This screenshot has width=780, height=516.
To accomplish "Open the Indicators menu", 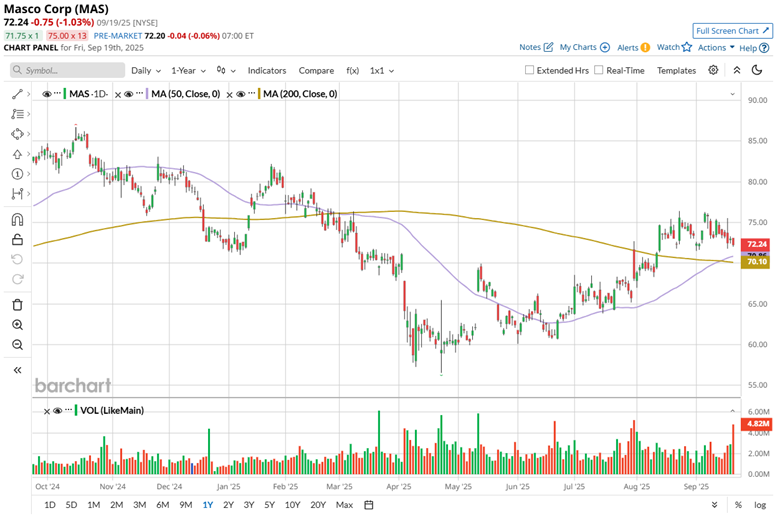I will pos(267,71).
